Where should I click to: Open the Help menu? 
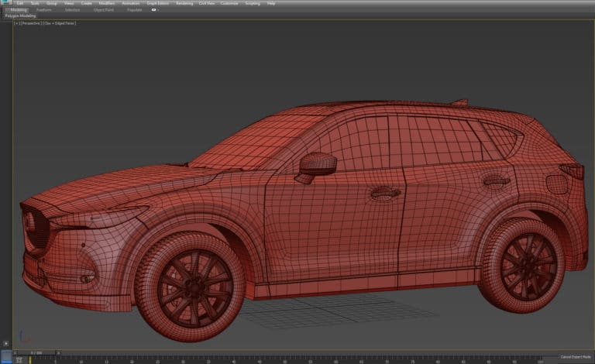tap(271, 3)
